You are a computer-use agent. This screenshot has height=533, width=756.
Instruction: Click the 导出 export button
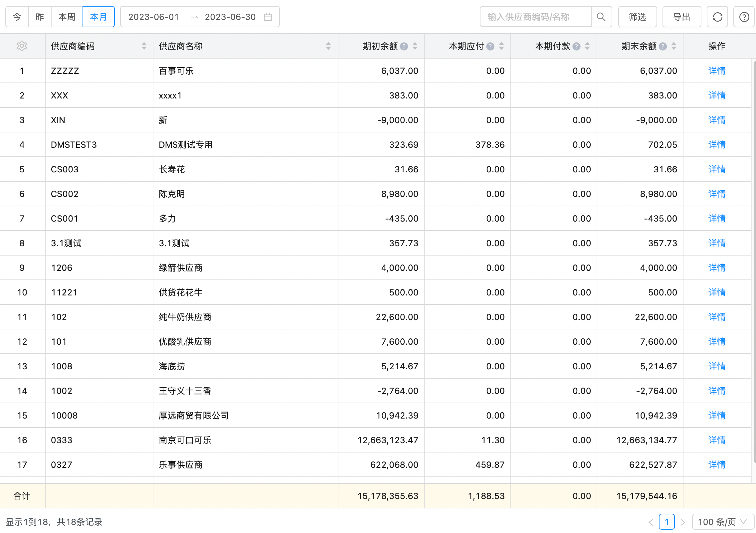[x=682, y=17]
